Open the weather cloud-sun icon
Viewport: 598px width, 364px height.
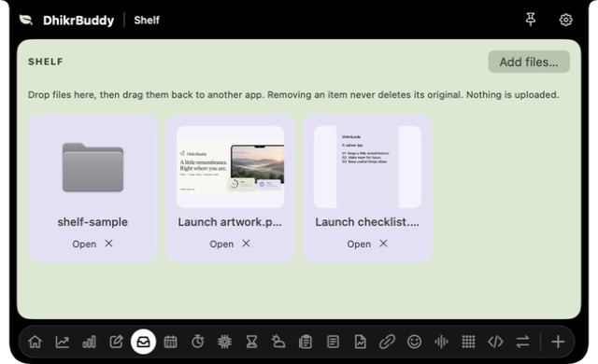(x=278, y=342)
